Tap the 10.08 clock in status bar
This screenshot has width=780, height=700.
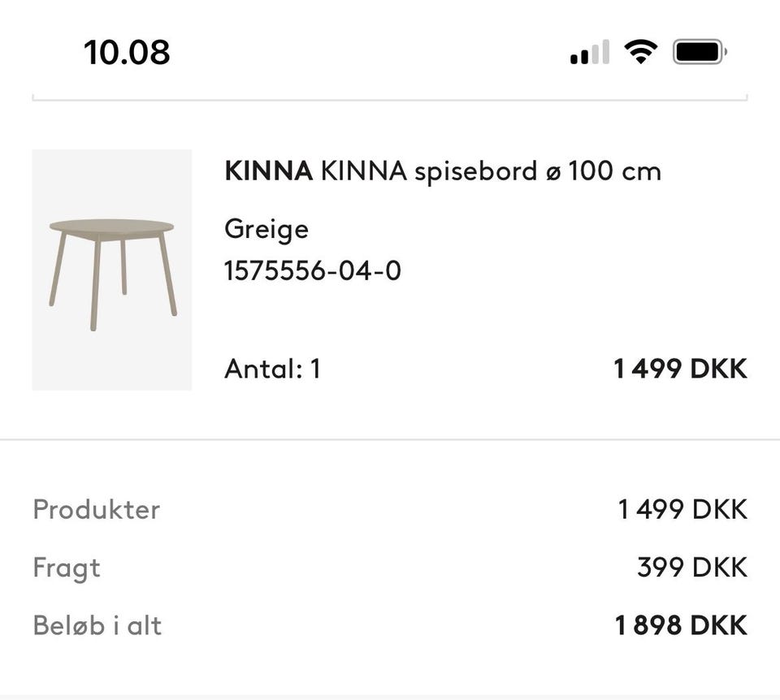pyautogui.click(x=127, y=53)
